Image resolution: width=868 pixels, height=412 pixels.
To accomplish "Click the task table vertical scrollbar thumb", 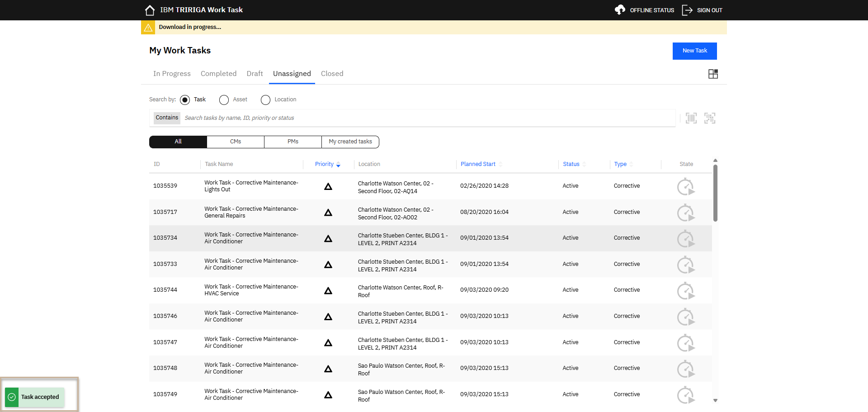I will [715, 193].
